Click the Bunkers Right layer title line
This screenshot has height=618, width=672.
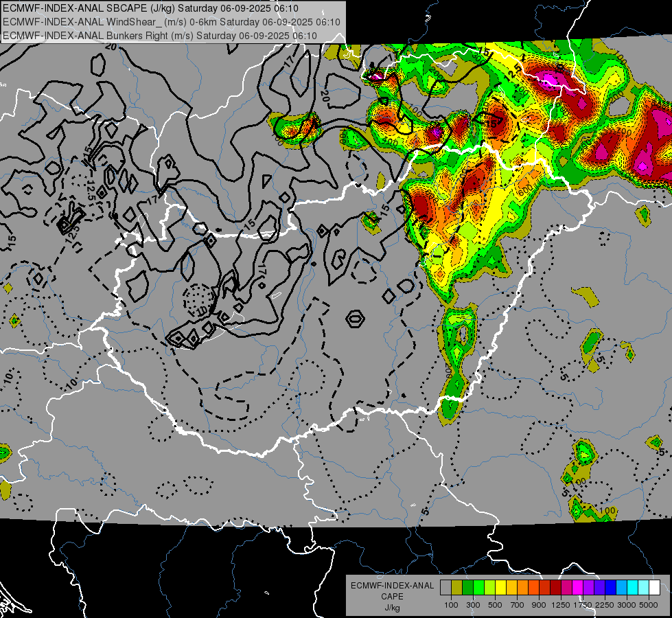click(160, 36)
